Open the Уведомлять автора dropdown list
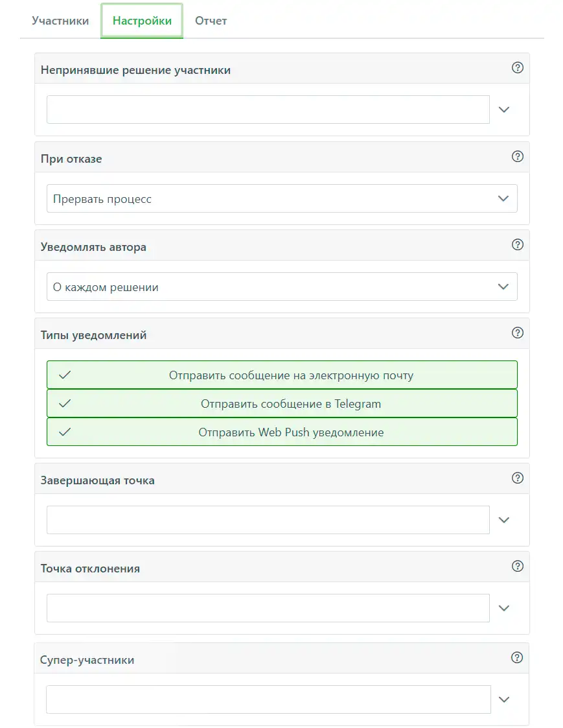 (x=282, y=287)
